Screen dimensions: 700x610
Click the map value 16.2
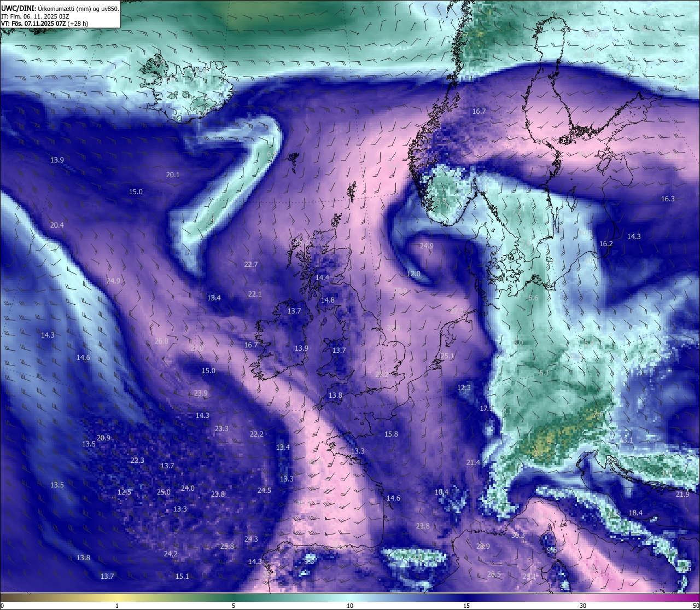[x=606, y=244]
